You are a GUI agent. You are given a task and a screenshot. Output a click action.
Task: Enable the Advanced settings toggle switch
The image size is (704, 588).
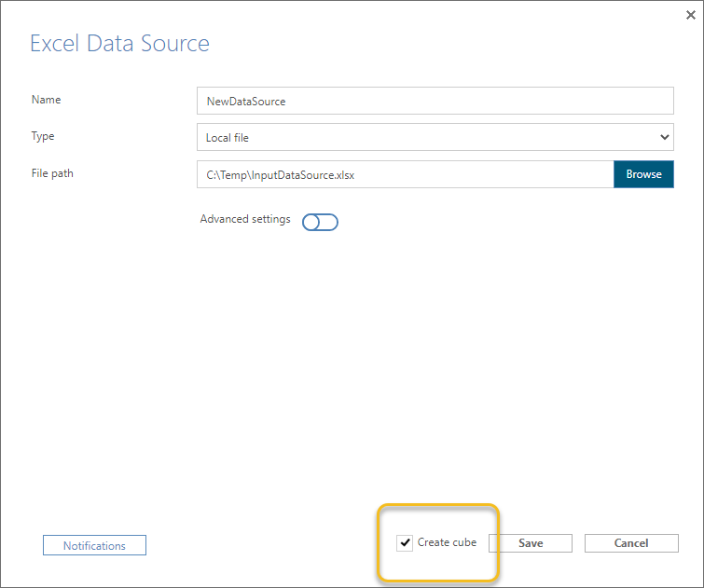(320, 222)
